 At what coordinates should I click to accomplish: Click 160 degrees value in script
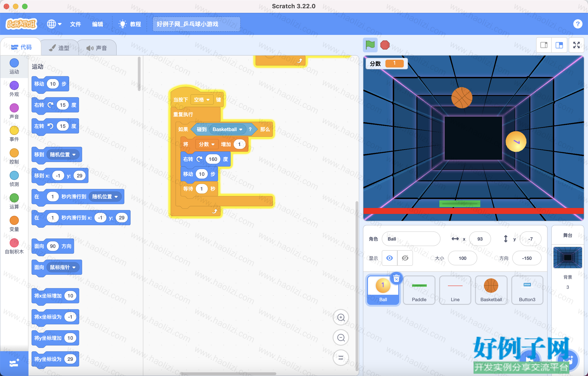click(213, 159)
